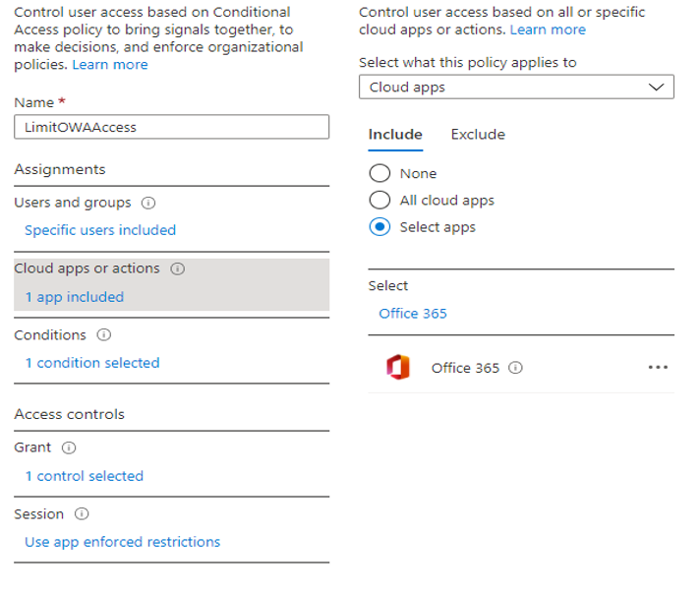Screen dimensions: 700x595
Task: Open the Cloud apps dropdown
Action: coord(516,87)
